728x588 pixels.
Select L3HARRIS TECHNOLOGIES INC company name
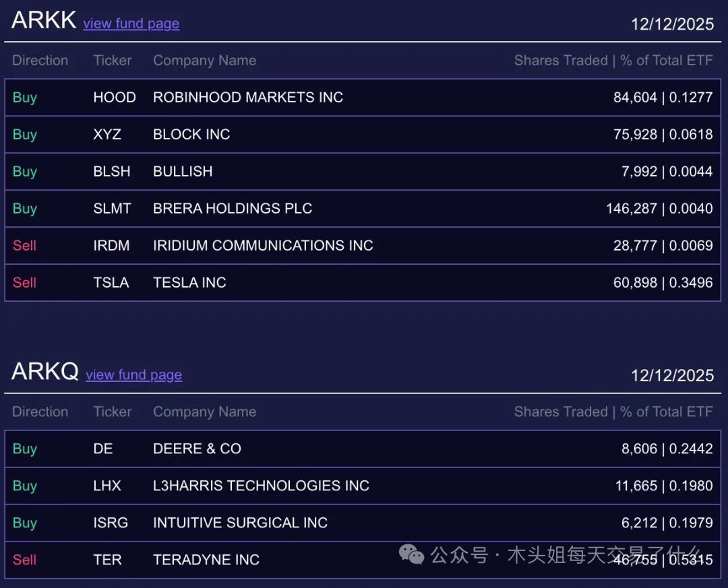pos(262,486)
